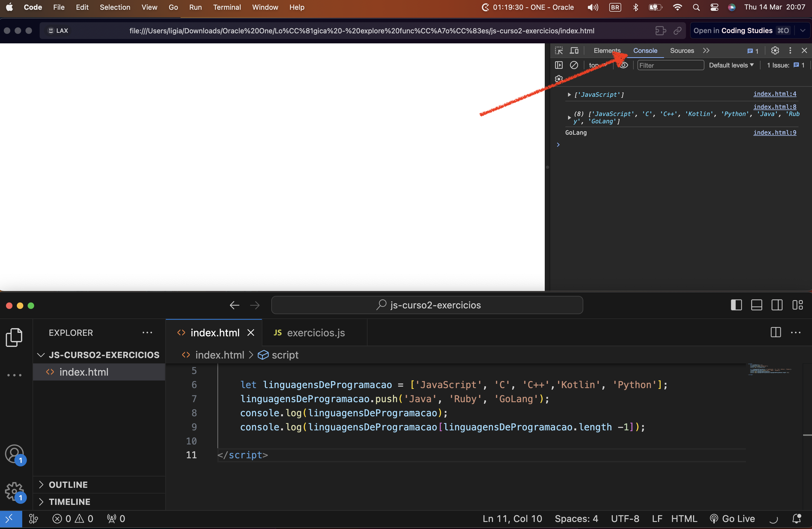812x529 pixels.
Task: Click Go Live in status bar
Action: (x=733, y=519)
